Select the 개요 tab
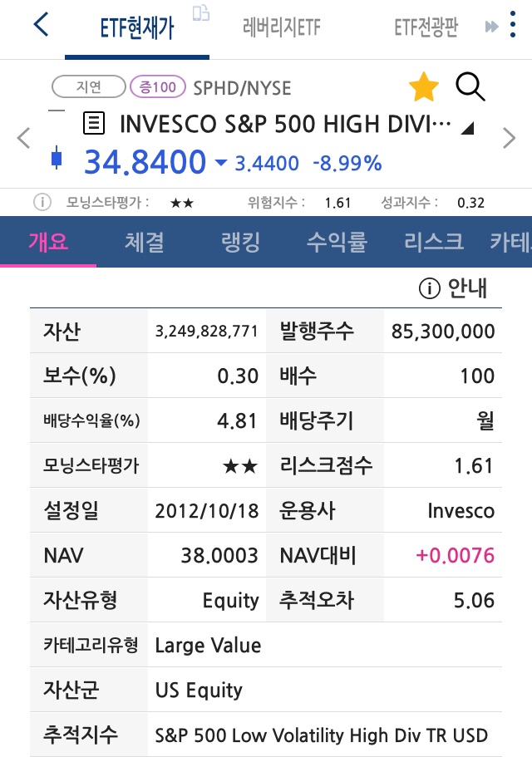532x757 pixels. [48, 241]
